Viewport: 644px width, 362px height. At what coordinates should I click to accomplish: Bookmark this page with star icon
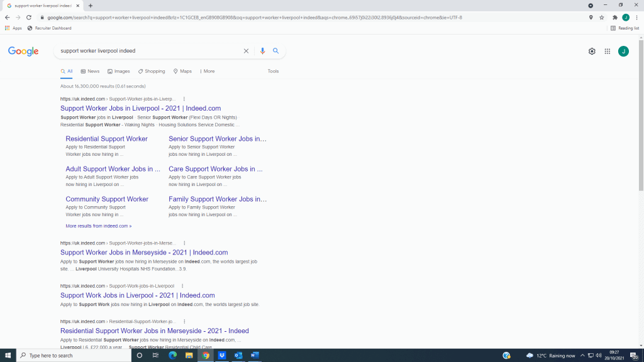click(602, 18)
